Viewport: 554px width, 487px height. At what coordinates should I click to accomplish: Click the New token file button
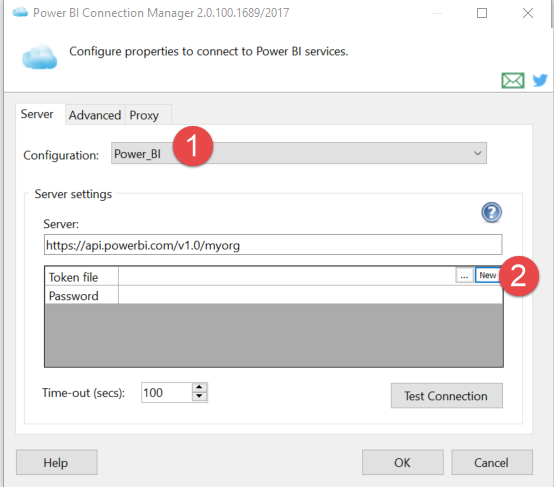[x=487, y=275]
